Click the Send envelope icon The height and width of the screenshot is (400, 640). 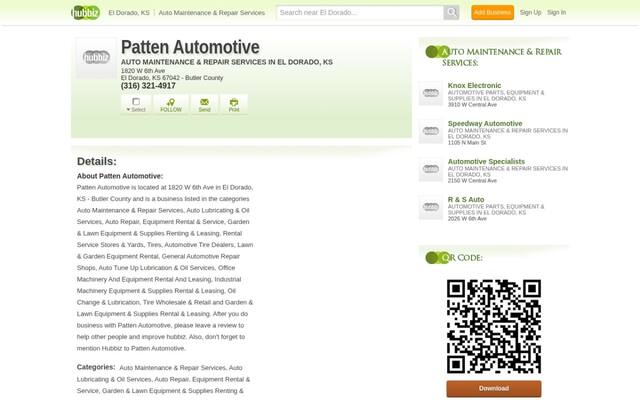(x=204, y=102)
